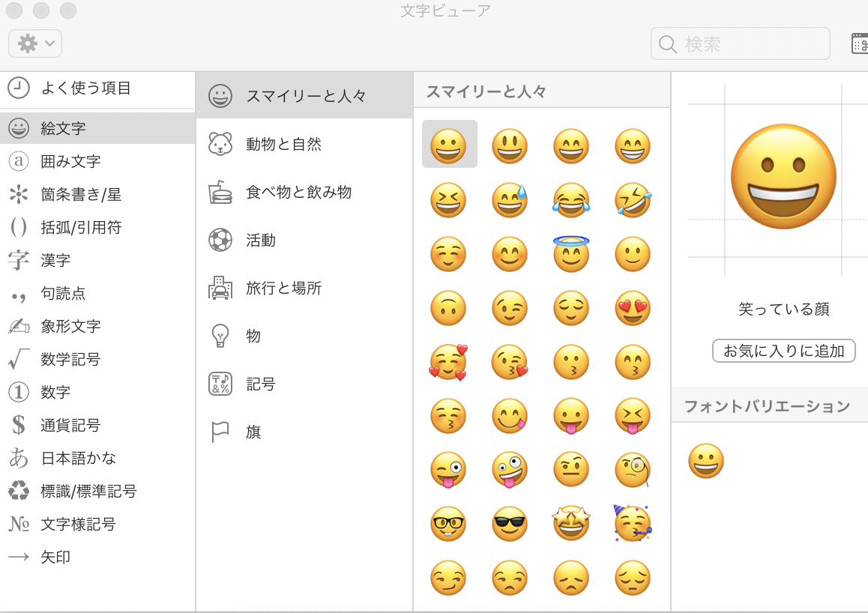Image resolution: width=868 pixels, height=613 pixels.
Task: Pick the heart-eyes face emoji
Action: [633, 308]
